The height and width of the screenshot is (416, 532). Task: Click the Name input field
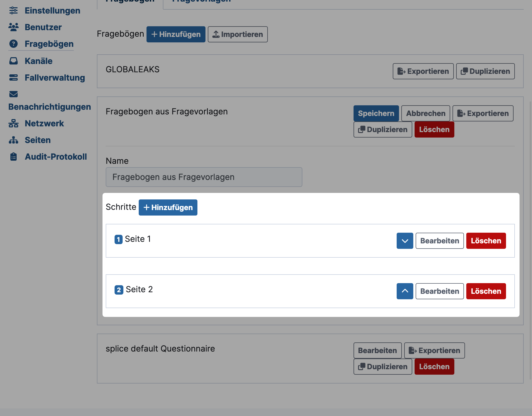[x=204, y=177]
